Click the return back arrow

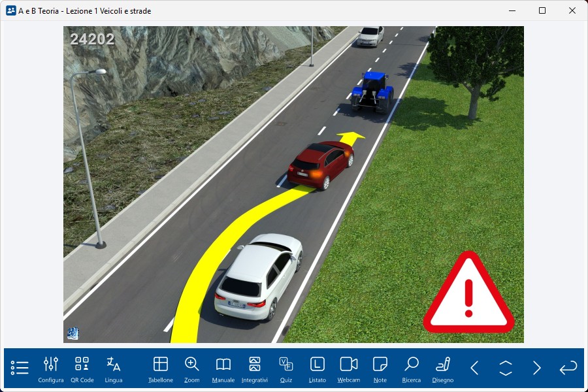click(568, 368)
